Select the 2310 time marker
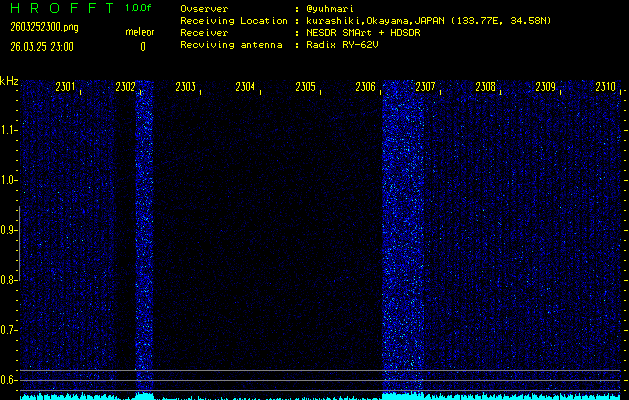The width and height of the screenshot is (629, 400). point(604,87)
